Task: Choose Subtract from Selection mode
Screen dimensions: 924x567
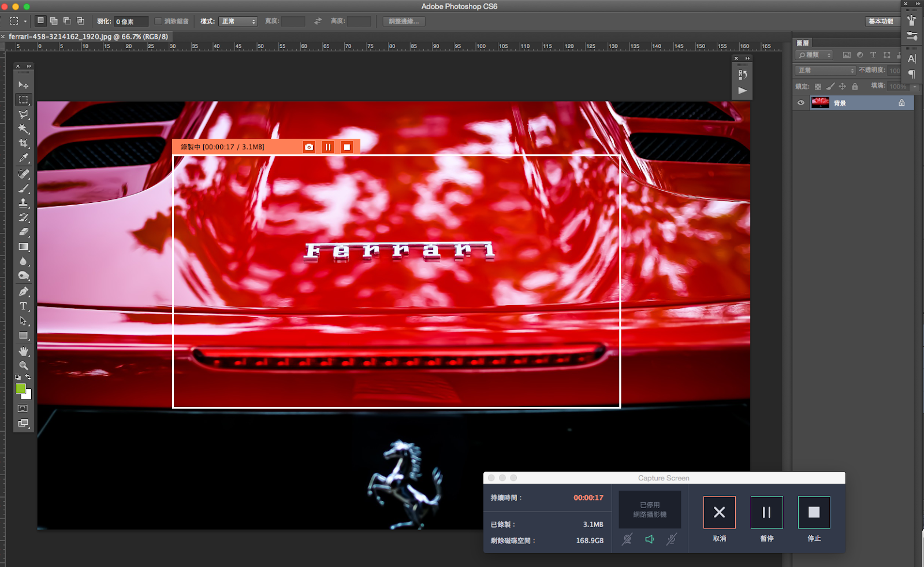Action: coord(67,21)
